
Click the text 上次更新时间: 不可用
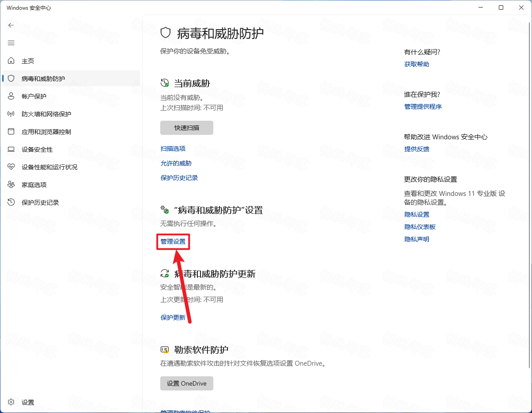click(192, 299)
